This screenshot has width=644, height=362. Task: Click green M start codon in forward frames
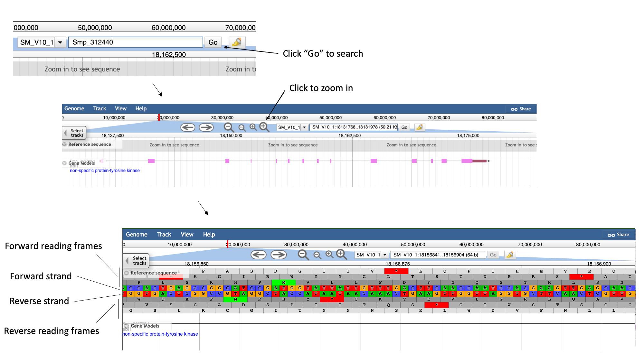tap(284, 282)
